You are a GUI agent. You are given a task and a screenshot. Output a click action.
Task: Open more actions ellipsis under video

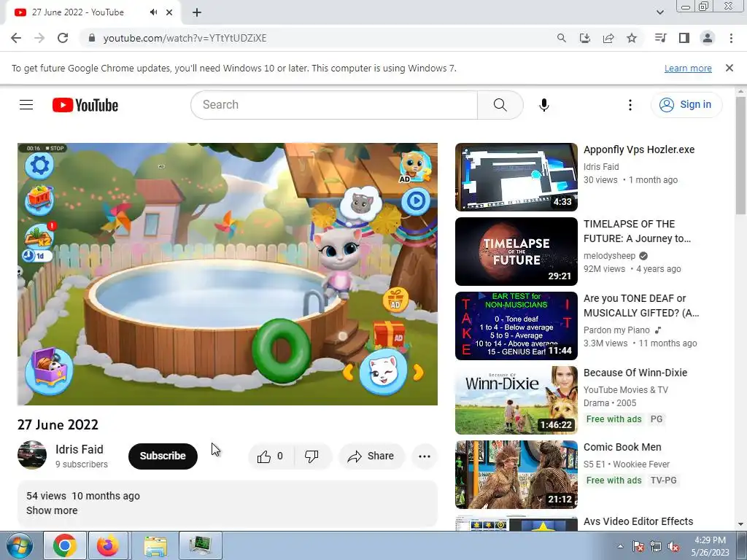pos(424,456)
